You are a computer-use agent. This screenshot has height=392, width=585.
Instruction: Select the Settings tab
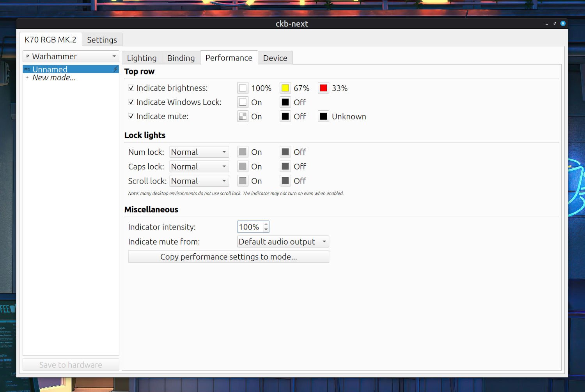point(102,39)
